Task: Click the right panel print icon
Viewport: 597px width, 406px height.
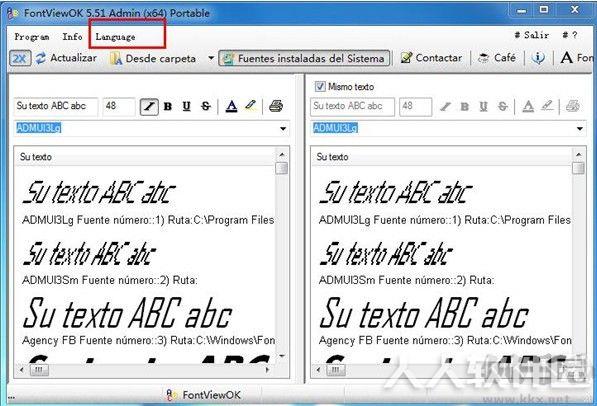Action: pos(573,106)
